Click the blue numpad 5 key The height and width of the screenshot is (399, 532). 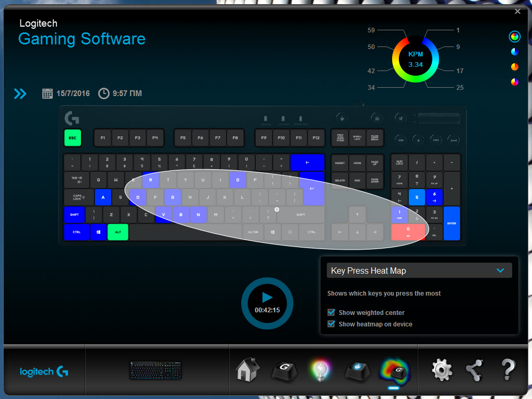tap(417, 197)
